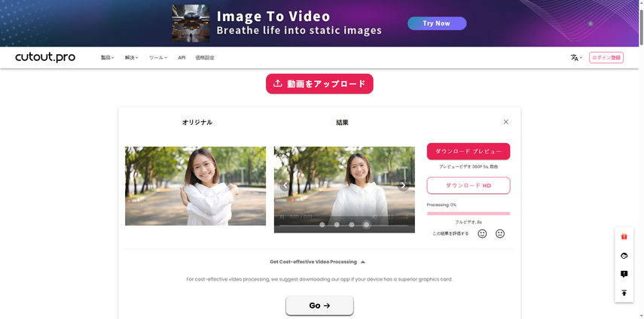Screen dimensions: 644x319
Task: Open the 解決 dropdown menu
Action: pos(131,58)
